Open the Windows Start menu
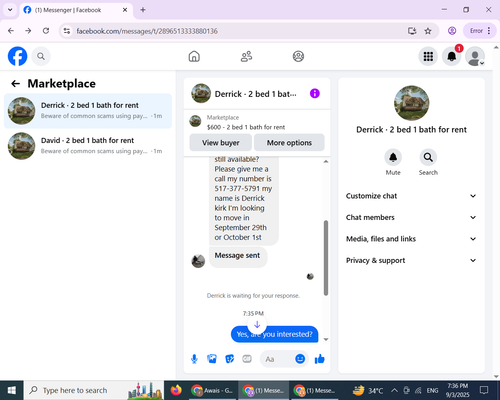 point(12,390)
